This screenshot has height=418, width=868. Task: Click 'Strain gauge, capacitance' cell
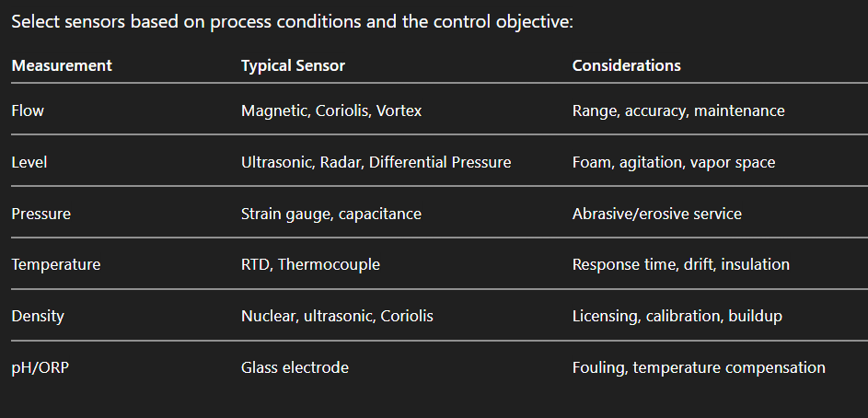[x=331, y=214]
